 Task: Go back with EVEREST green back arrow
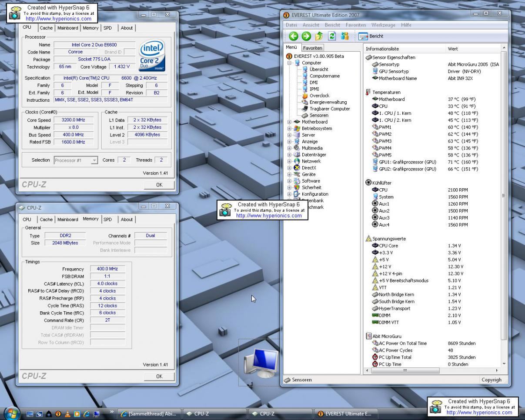tap(294, 36)
